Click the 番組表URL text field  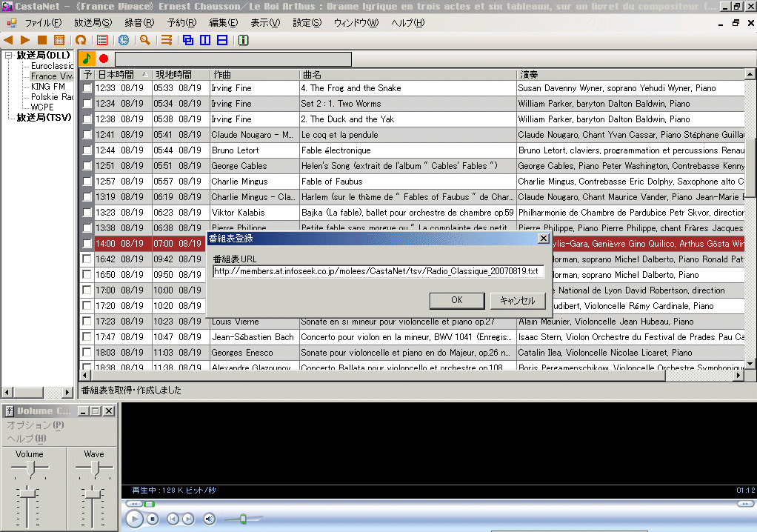[378, 272]
